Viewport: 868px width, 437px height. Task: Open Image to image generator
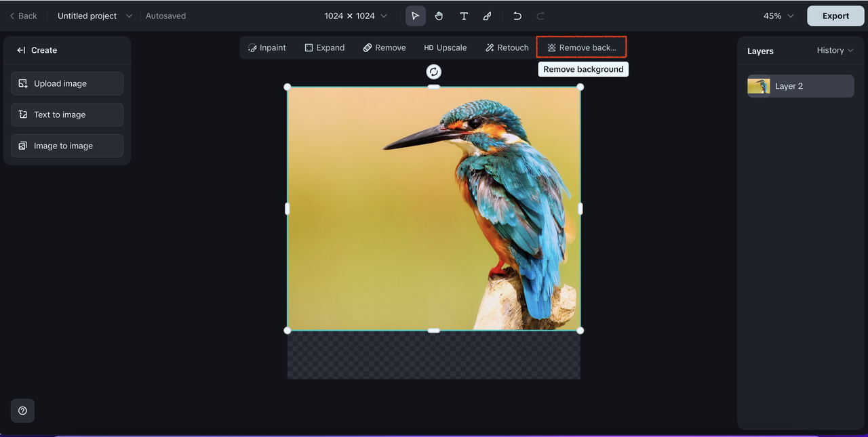[x=67, y=146]
